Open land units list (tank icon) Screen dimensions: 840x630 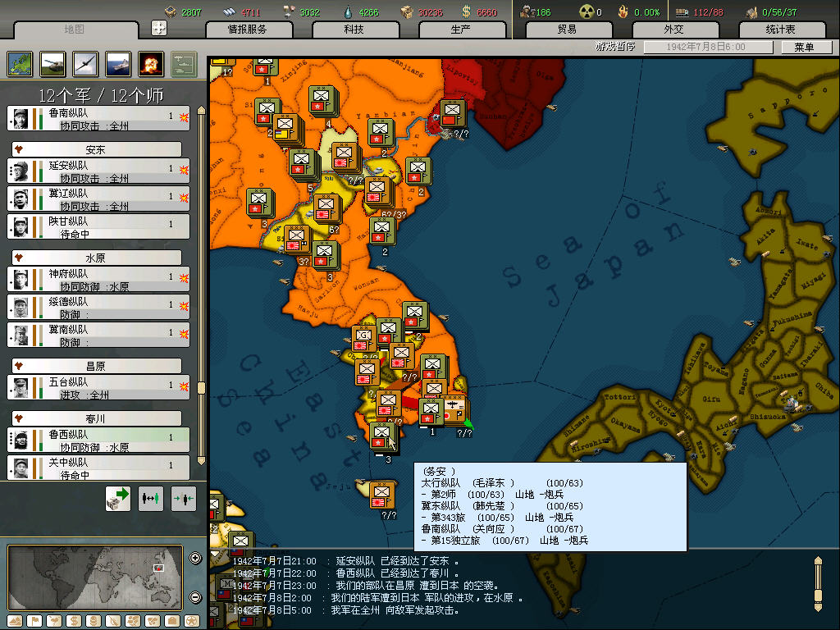coord(52,64)
